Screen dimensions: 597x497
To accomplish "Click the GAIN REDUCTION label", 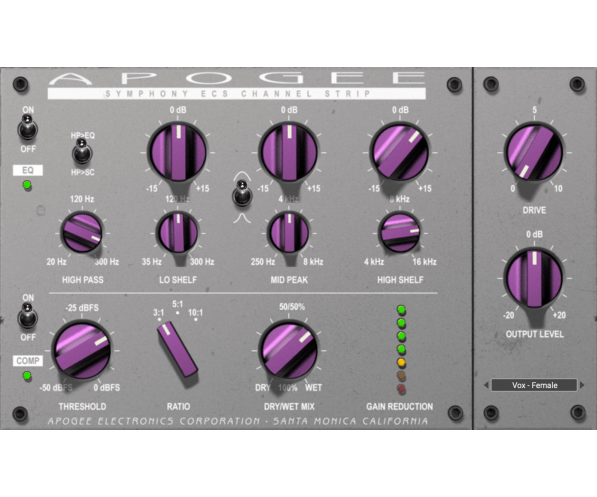I will click(x=399, y=406).
